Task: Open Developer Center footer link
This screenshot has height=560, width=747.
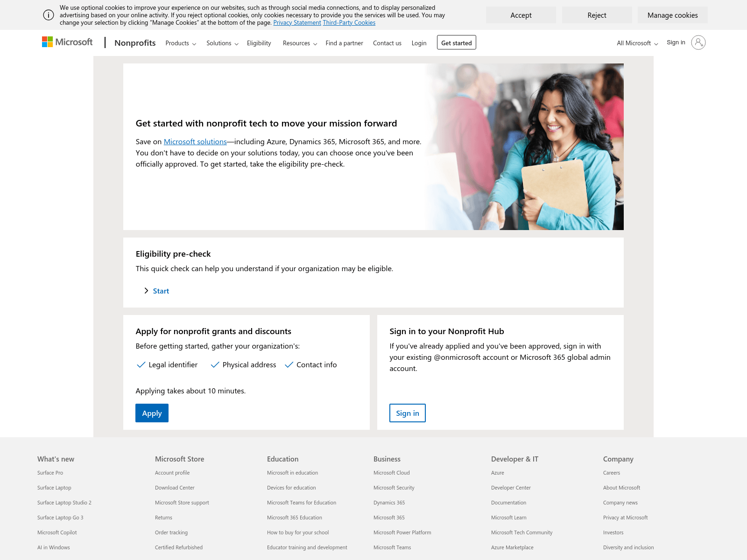Action: pyautogui.click(x=511, y=488)
